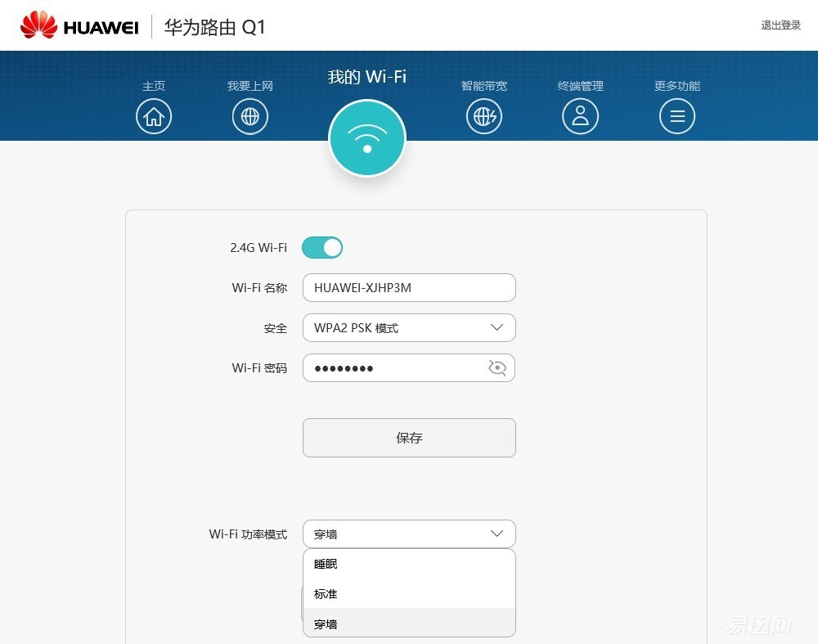The height and width of the screenshot is (644, 818).
Task: Open the 更多功能 menu icon
Action: pos(677,116)
